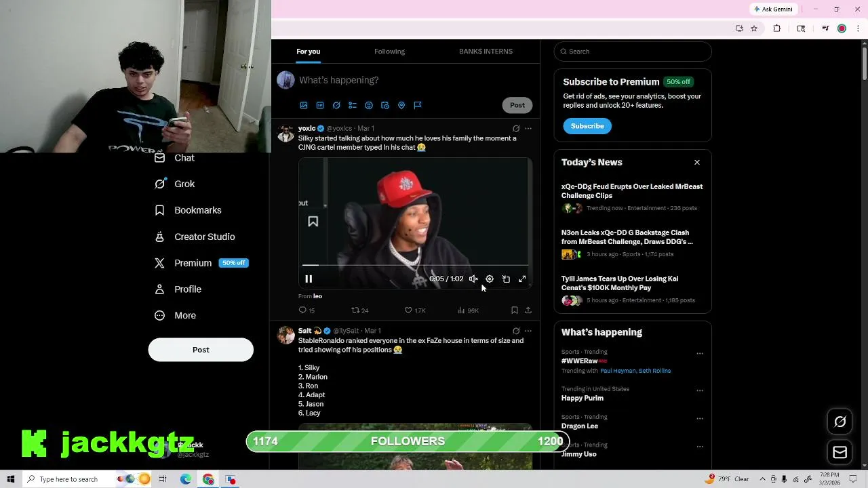Toggle picture-in-picture on the video

[506, 279]
